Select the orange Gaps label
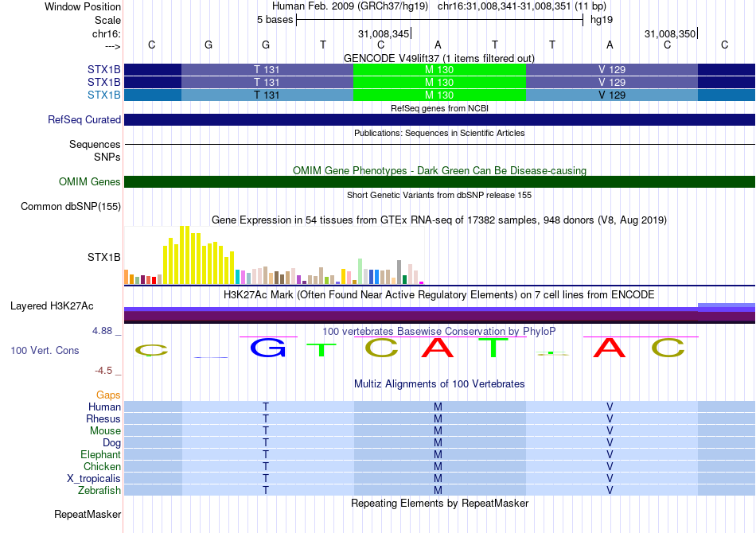 pos(108,395)
